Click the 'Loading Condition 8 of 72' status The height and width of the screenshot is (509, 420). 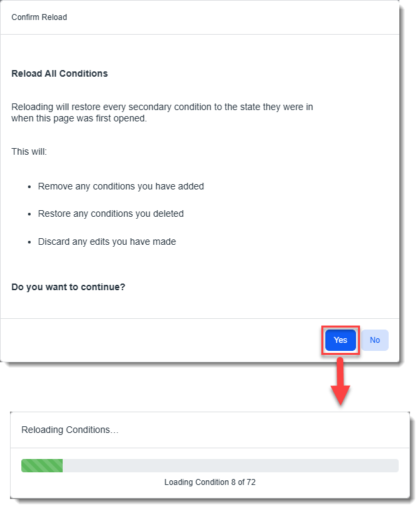click(x=209, y=482)
